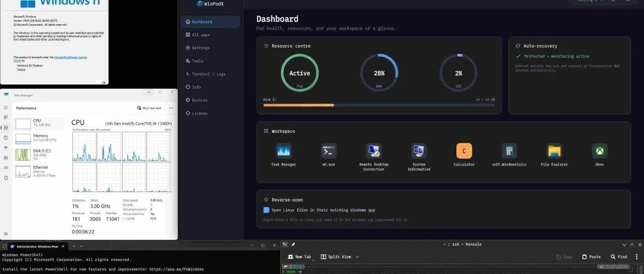Close the Administrator PowerShell tab
This screenshot has height=274, width=644.
pyautogui.click(x=63, y=246)
